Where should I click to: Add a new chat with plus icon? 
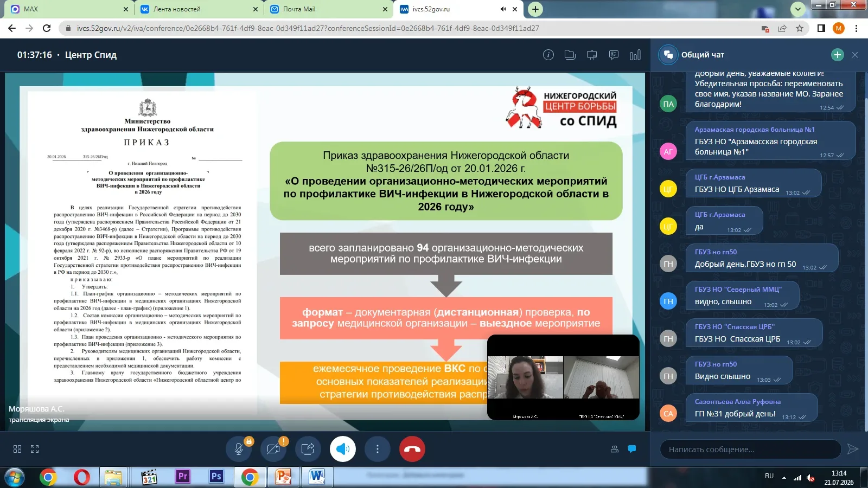click(838, 55)
